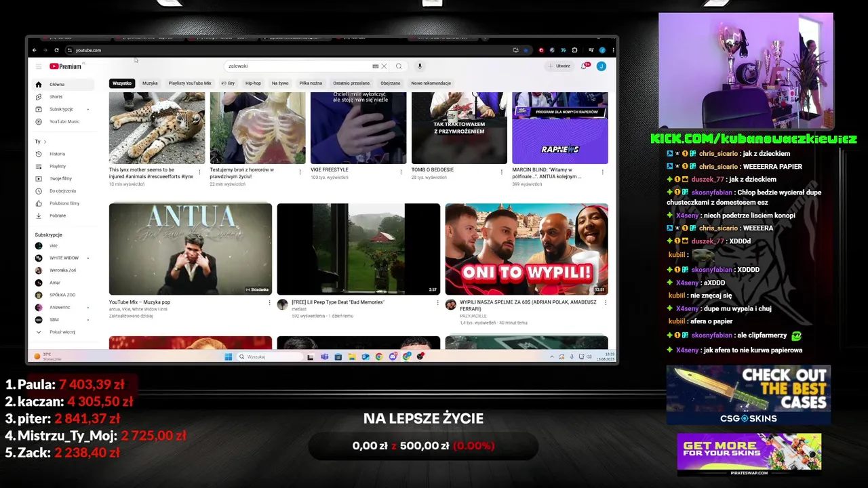This screenshot has width=868, height=488.
Task: Open the more menu for Testujemy broń video
Action: click(x=300, y=172)
